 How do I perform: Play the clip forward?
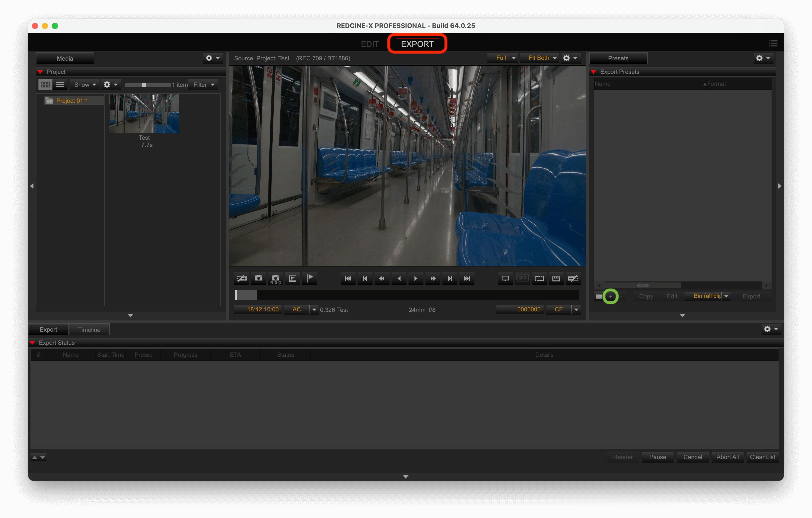tap(416, 278)
